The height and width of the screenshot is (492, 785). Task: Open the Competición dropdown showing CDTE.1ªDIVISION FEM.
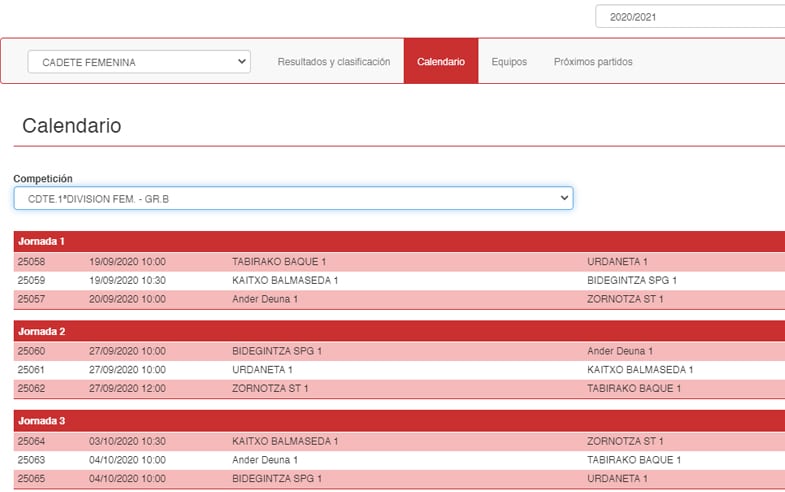293,199
